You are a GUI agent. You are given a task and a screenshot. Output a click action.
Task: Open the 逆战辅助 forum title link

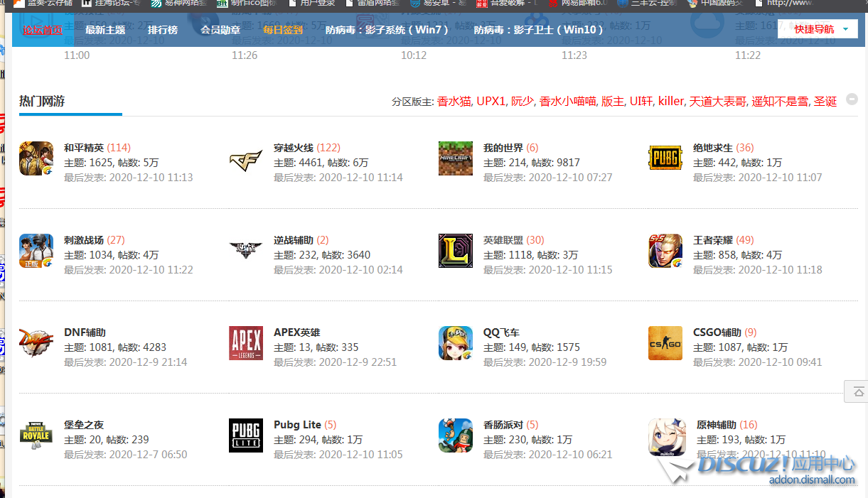(294, 240)
